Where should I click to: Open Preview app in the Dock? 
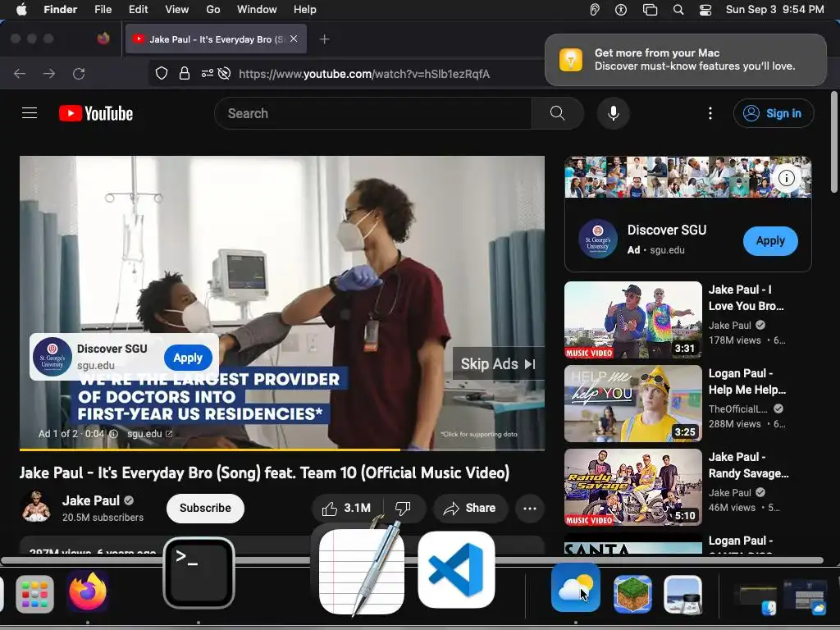tap(682, 594)
